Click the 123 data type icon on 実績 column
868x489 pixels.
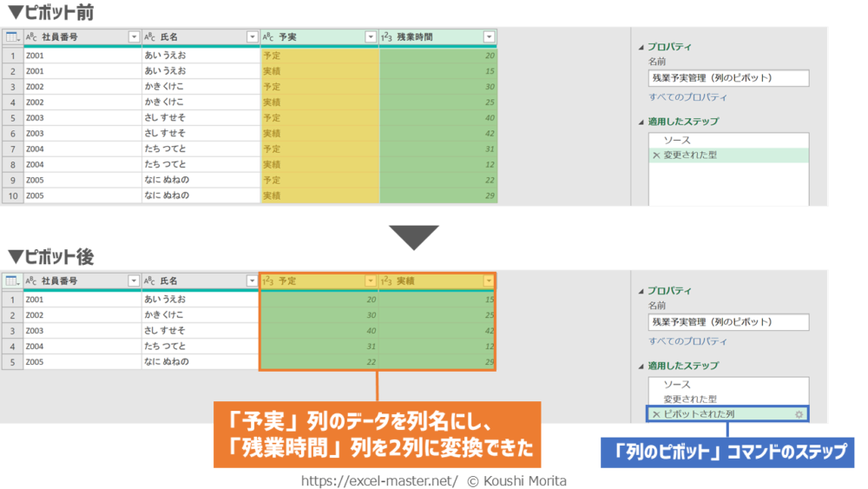click(x=386, y=281)
